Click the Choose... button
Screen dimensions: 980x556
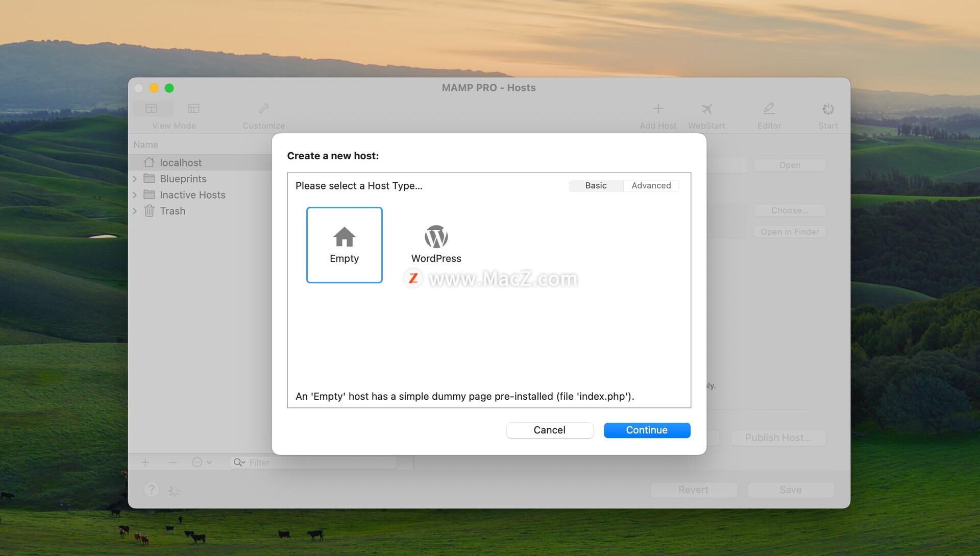[x=790, y=210]
